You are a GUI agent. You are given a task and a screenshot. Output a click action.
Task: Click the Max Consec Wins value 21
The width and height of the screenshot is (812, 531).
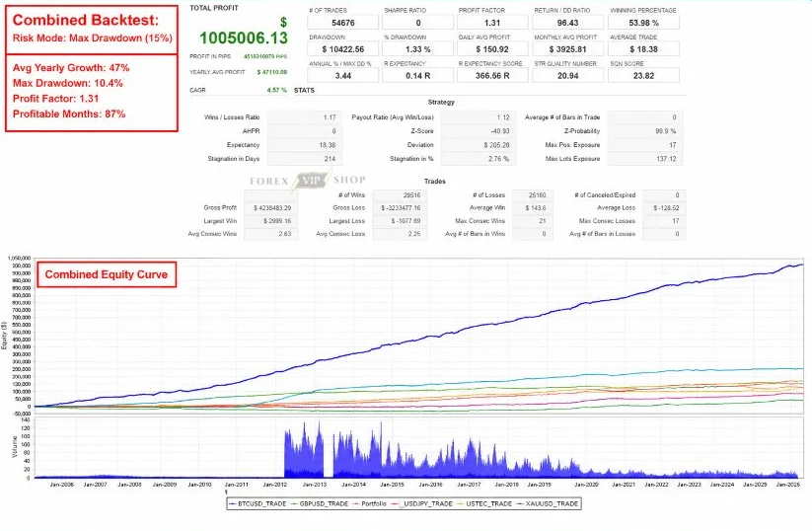(x=533, y=221)
